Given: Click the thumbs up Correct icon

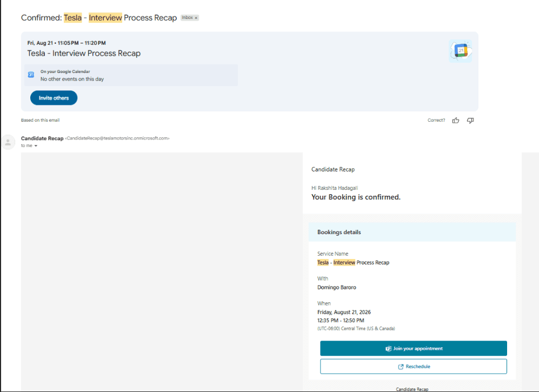Looking at the screenshot, I should pos(455,121).
